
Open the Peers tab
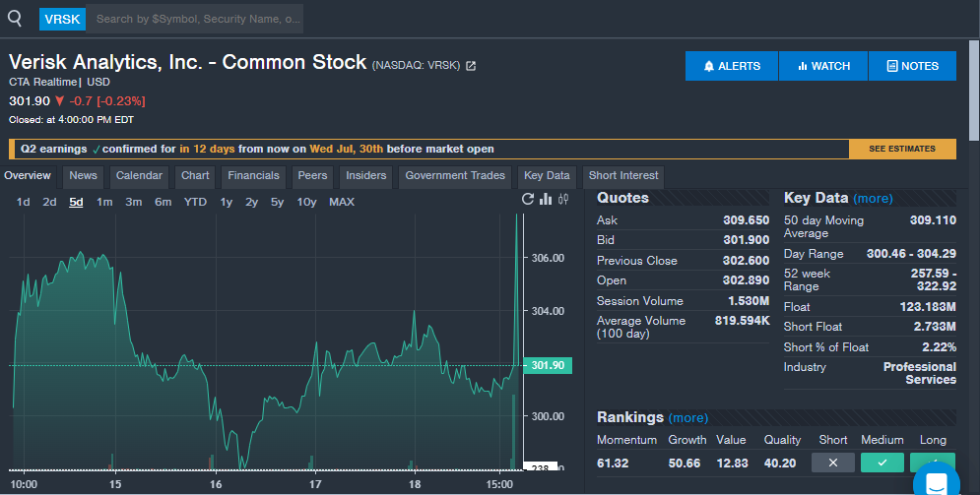[x=312, y=176]
